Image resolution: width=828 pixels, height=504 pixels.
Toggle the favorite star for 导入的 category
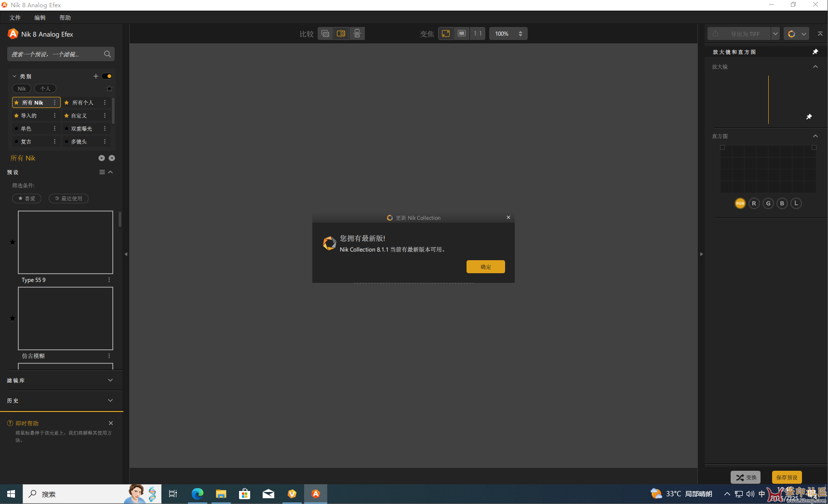(16, 116)
